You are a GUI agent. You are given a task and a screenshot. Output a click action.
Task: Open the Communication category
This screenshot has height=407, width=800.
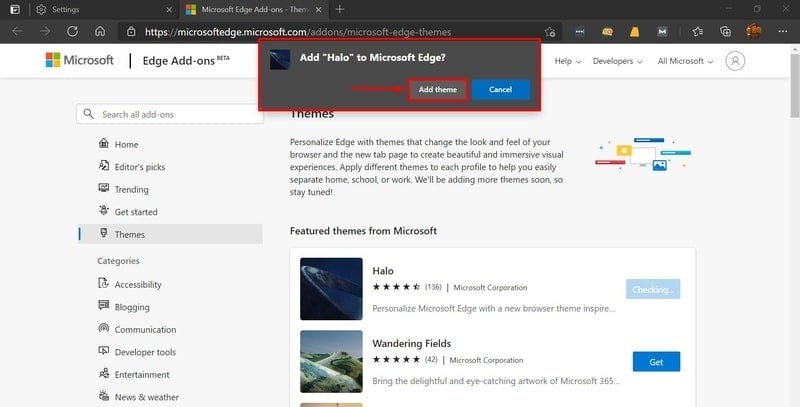(137, 329)
